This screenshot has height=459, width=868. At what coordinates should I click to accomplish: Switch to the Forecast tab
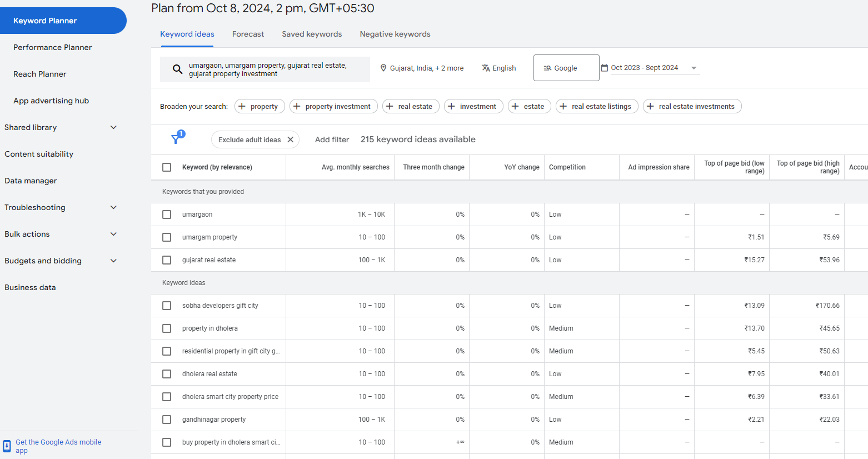(x=248, y=34)
